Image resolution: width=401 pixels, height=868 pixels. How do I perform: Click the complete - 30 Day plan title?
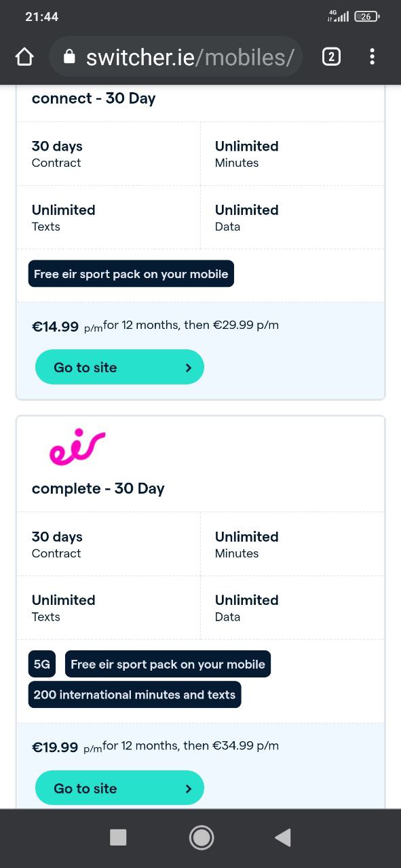click(x=98, y=488)
